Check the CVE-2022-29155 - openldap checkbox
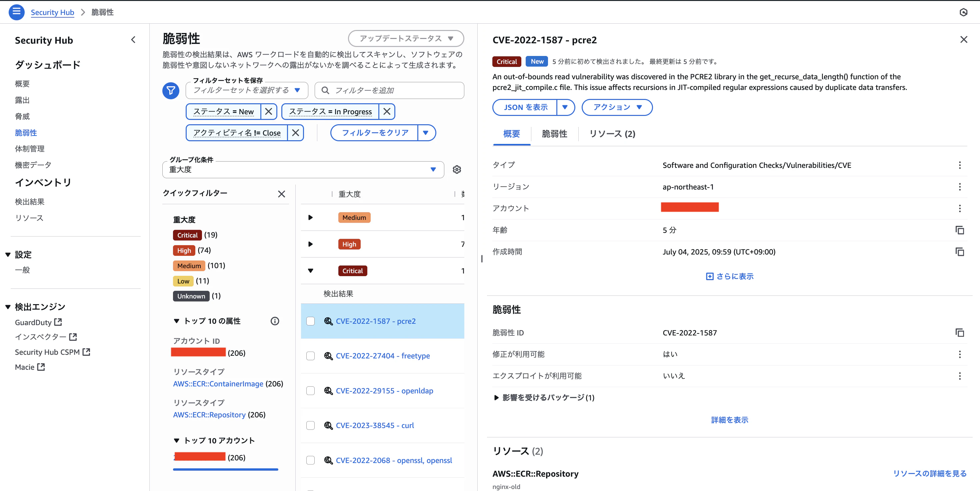Image resolution: width=980 pixels, height=491 pixels. pos(310,391)
